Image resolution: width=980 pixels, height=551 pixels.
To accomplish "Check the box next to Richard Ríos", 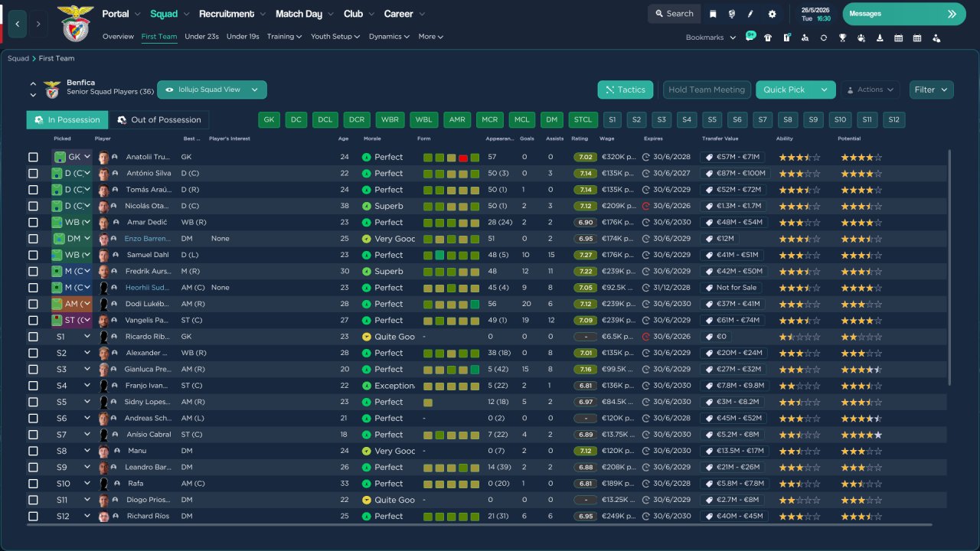I will click(33, 517).
